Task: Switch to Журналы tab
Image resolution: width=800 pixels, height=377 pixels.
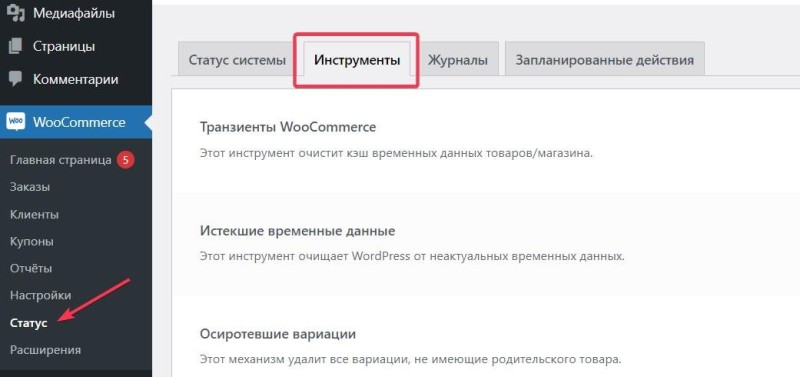Action: 458,59
